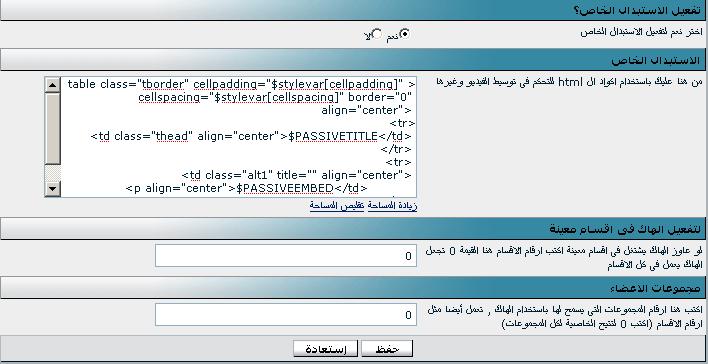Click the code box scrollbar up arrow
Screen dimensions: 708x364
pos(53,85)
